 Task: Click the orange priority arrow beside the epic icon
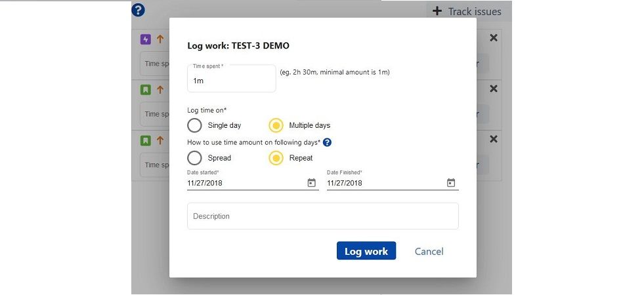160,39
